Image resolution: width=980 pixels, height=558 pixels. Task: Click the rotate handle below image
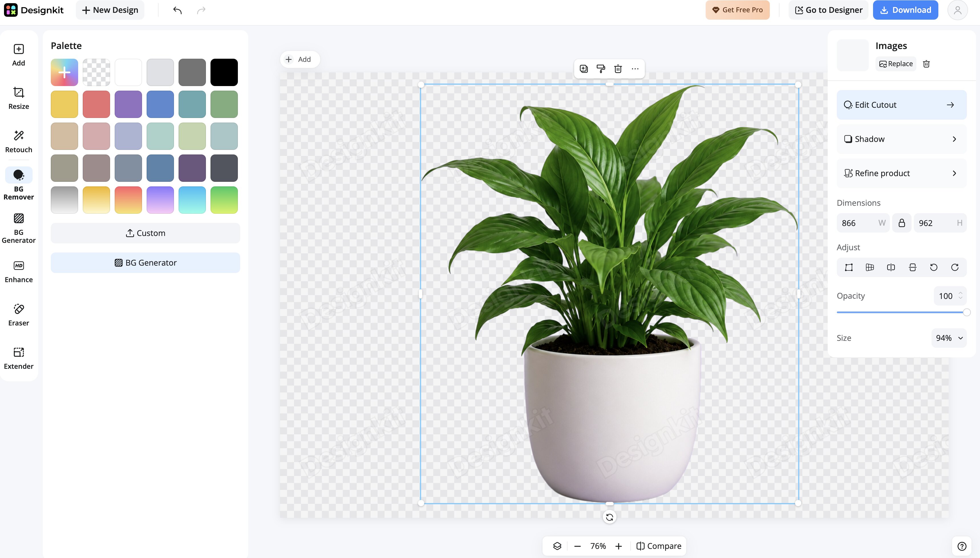pos(610,517)
